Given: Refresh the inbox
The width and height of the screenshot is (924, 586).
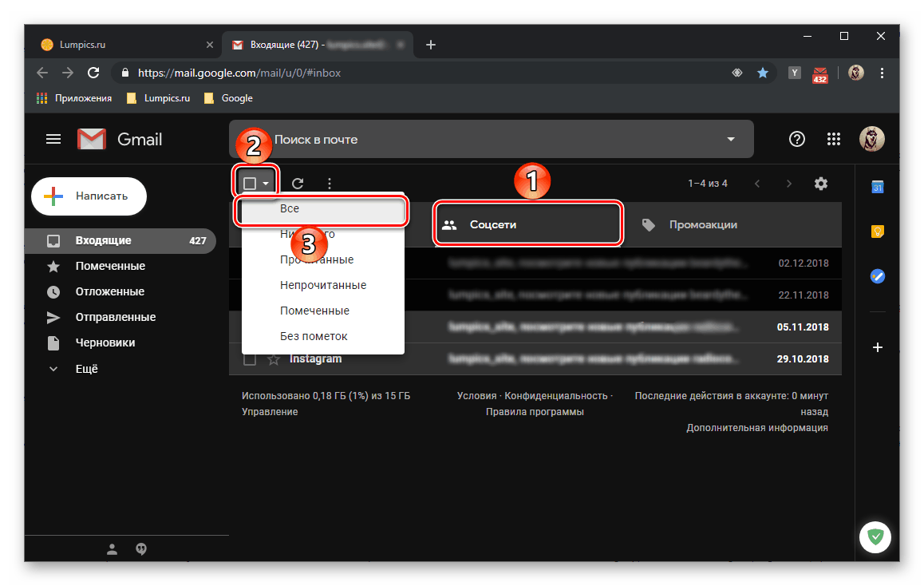Looking at the screenshot, I should [297, 183].
